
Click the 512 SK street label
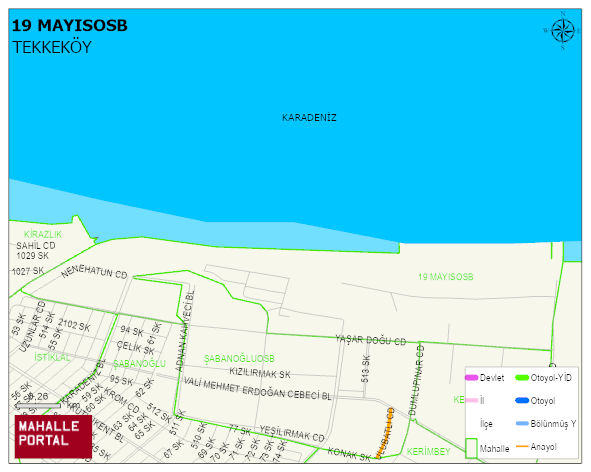pyautogui.click(x=158, y=412)
